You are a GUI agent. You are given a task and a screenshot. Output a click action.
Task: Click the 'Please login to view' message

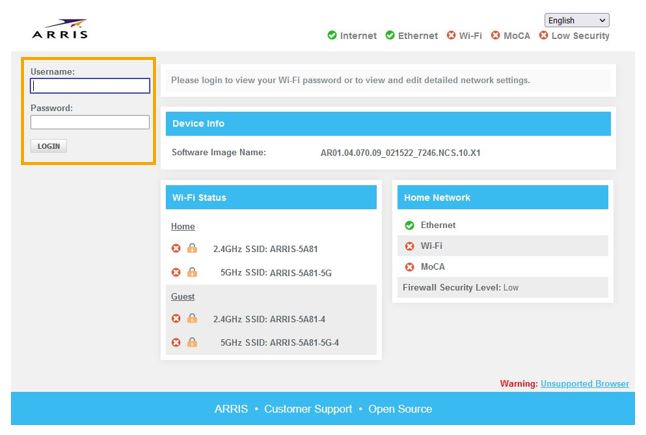coord(351,80)
